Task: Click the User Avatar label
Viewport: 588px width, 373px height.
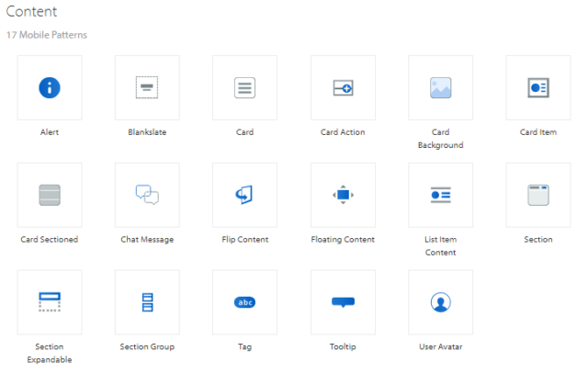Action: tap(441, 346)
